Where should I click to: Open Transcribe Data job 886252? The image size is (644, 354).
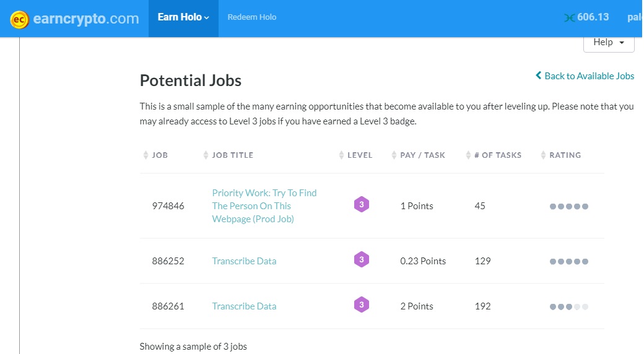244,261
